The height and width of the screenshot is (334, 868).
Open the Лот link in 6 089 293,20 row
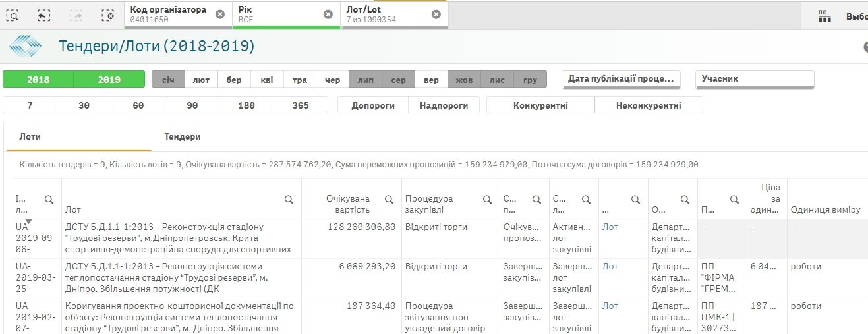pos(610,266)
